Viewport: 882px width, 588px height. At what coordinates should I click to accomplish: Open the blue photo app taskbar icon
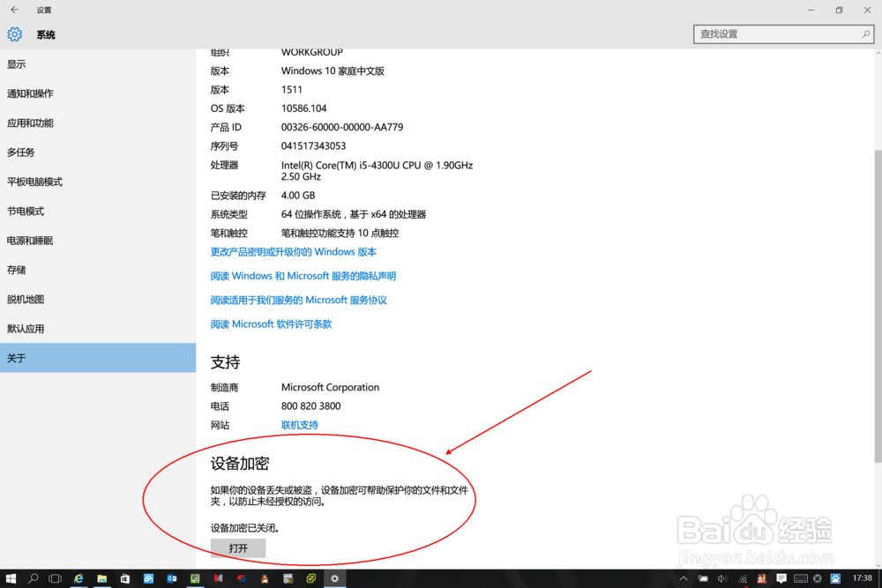(148, 578)
